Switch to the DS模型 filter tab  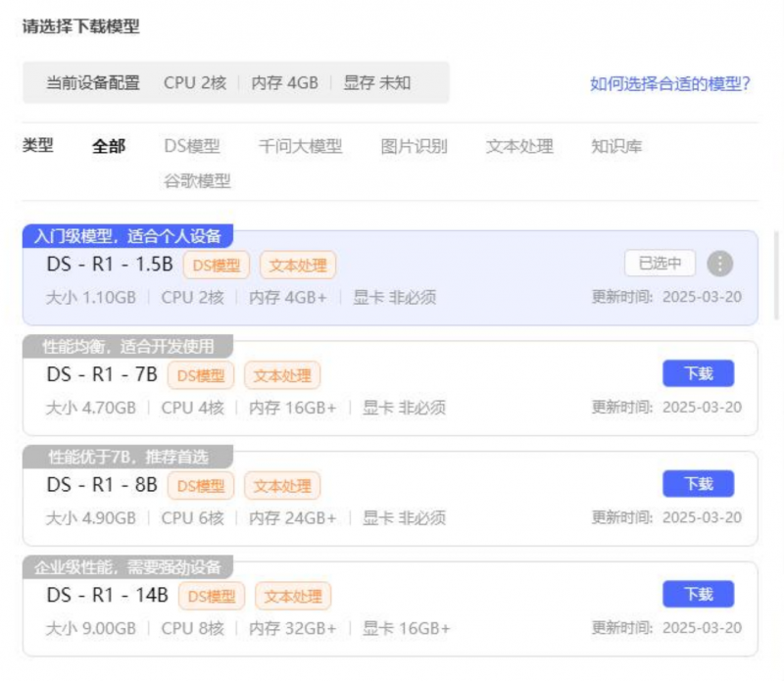(192, 147)
